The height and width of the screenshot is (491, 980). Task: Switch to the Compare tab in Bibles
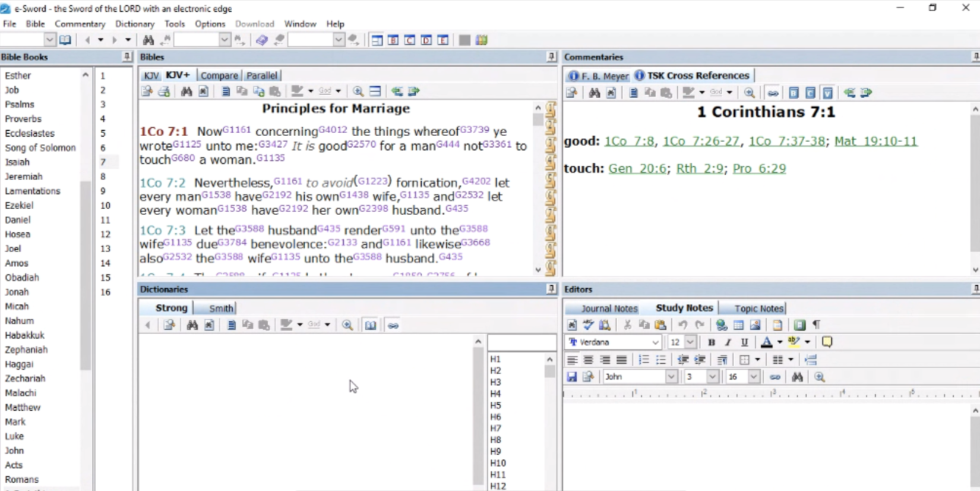pos(219,75)
